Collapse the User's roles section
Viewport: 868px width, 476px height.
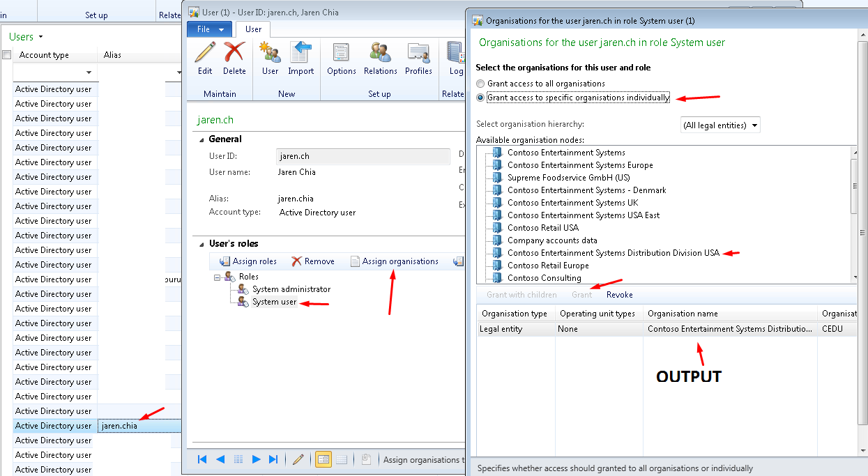(203, 244)
